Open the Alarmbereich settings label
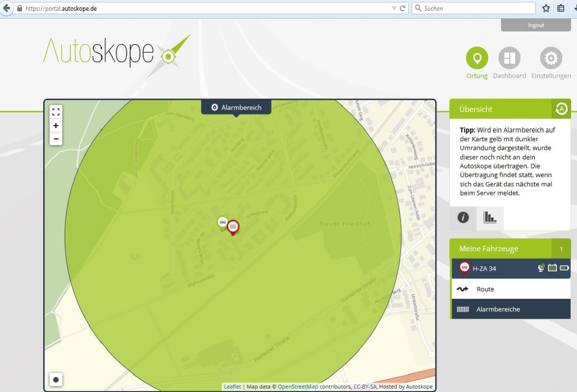Image resolution: width=577 pixels, height=392 pixels. 236,108
